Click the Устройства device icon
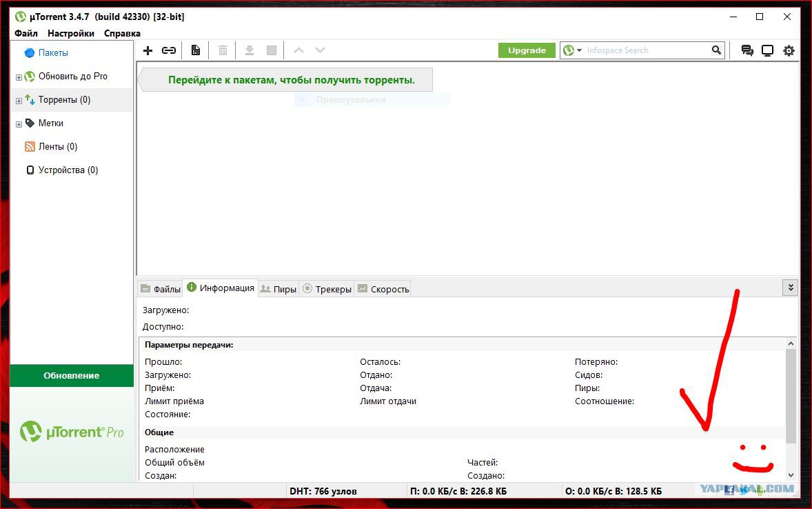812x509 pixels. click(30, 170)
